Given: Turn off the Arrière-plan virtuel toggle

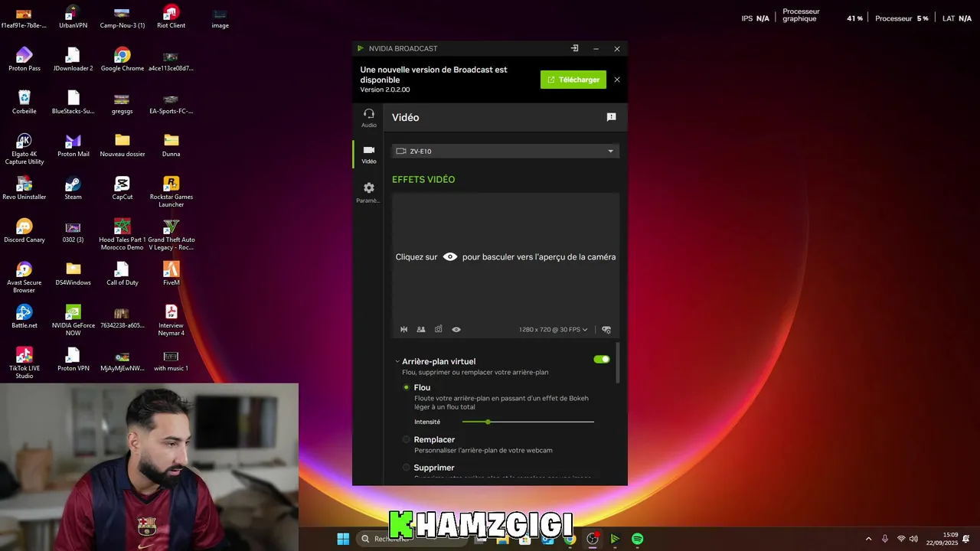Looking at the screenshot, I should (x=602, y=359).
